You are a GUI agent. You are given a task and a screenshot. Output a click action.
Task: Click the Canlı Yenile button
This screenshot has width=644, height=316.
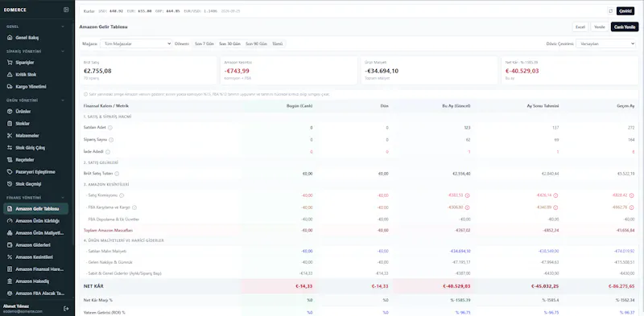click(625, 27)
